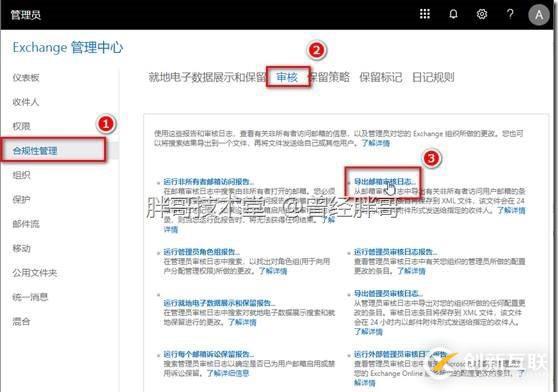Select 合规性管理 in the sidebar
The height and width of the screenshot is (392, 558).
(x=35, y=151)
